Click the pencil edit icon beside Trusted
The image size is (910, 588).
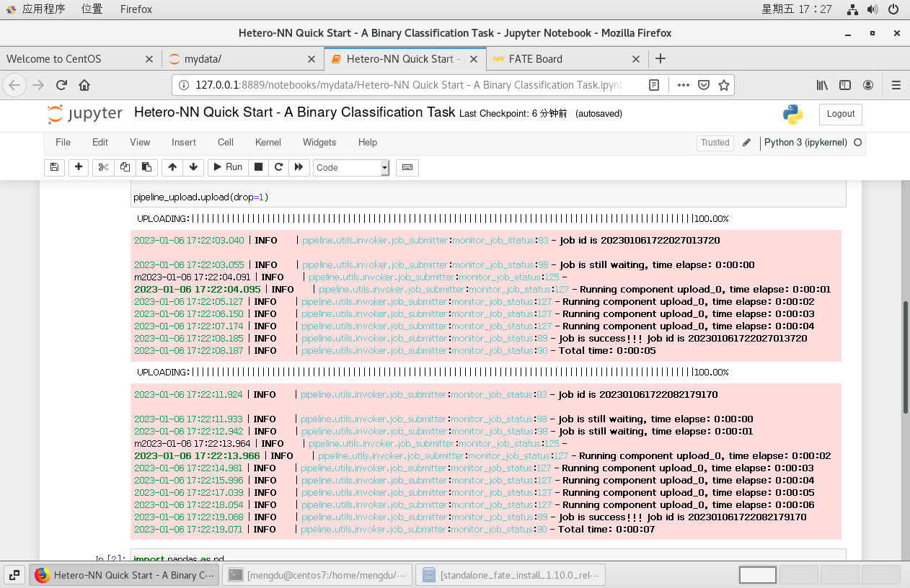pos(746,143)
